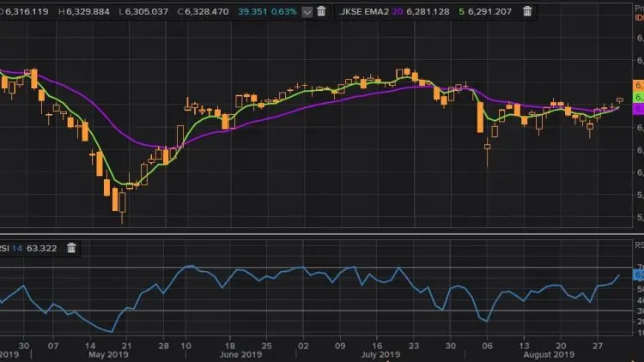
Task: Click the 21 date tick on time axis
Action: pos(126,346)
